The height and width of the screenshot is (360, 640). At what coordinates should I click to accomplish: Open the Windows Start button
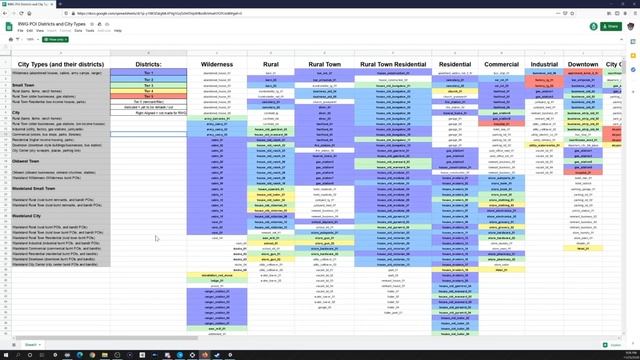[6, 355]
